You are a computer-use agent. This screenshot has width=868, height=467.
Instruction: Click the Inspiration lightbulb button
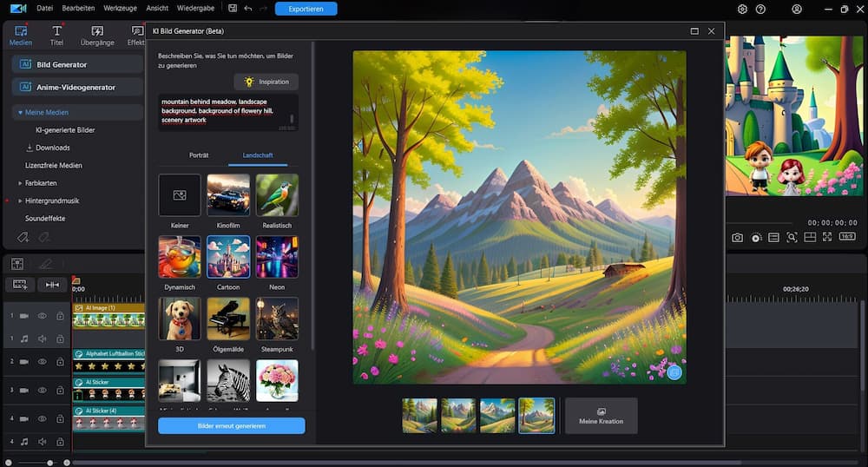(266, 82)
